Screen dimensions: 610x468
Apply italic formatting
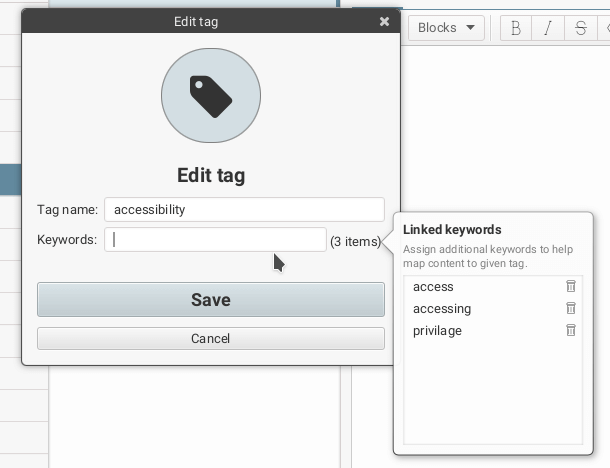click(548, 28)
